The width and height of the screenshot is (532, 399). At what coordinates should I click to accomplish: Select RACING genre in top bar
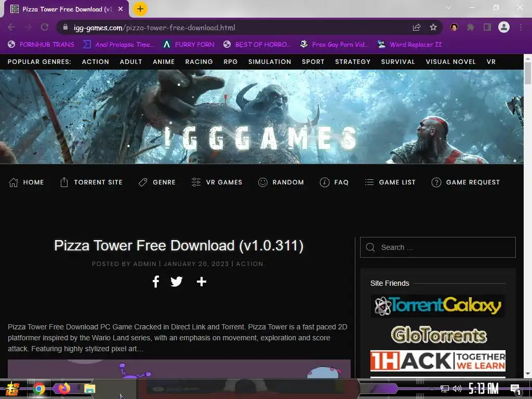coord(199,62)
